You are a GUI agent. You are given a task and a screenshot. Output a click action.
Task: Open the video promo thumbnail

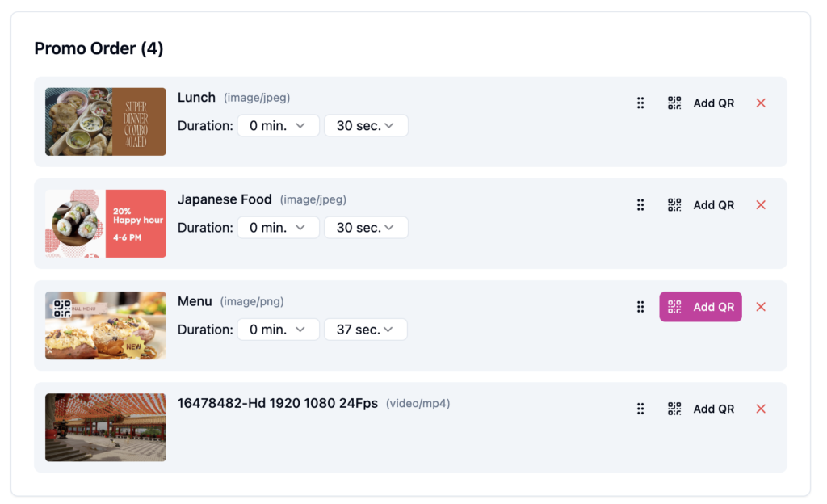(x=106, y=427)
